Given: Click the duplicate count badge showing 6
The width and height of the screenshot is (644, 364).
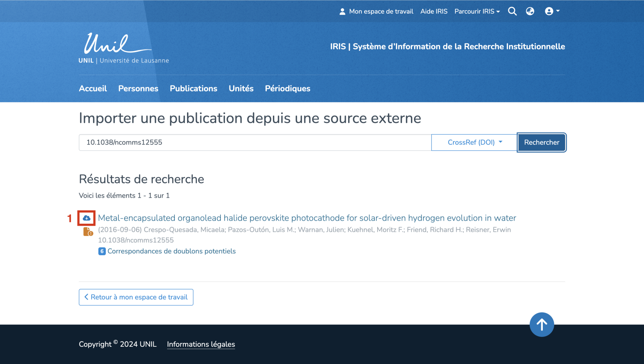Looking at the screenshot, I should (102, 251).
